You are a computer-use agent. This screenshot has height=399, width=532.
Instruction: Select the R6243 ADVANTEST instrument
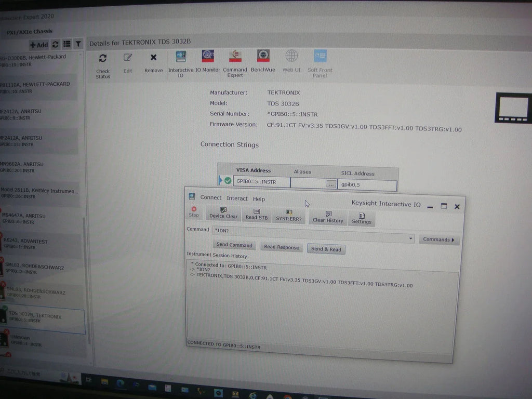(41, 244)
